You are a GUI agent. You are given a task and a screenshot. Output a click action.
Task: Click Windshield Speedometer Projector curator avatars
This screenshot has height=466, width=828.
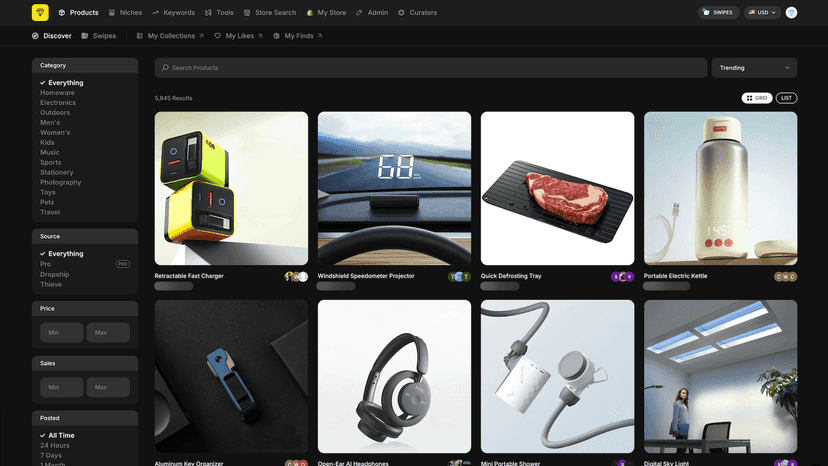coord(459,276)
